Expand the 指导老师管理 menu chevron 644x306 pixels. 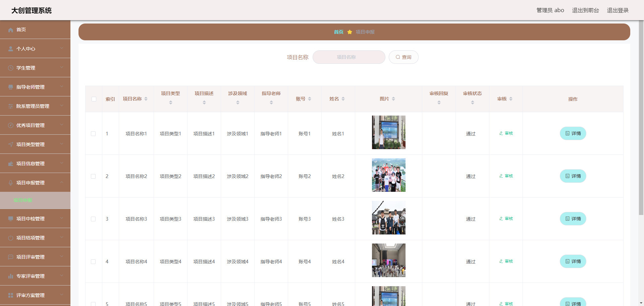tap(62, 87)
